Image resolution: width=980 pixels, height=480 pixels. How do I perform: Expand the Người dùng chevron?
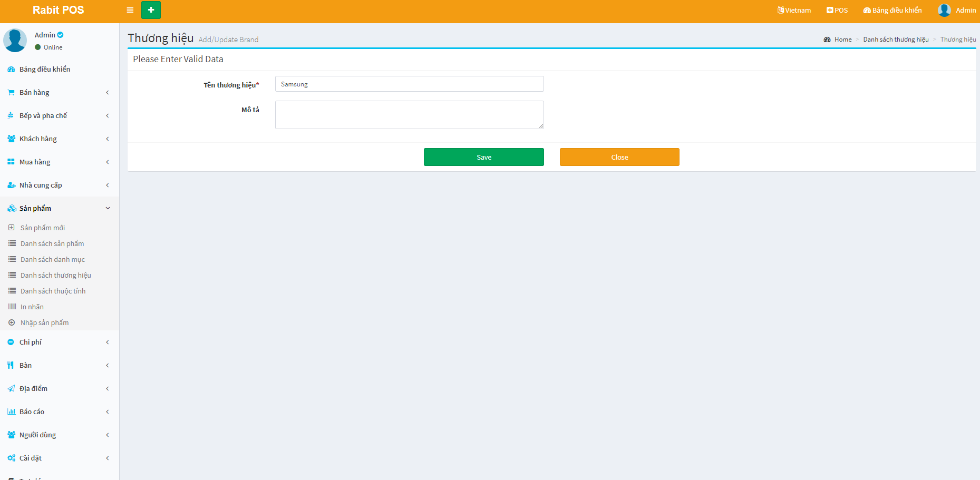108,435
